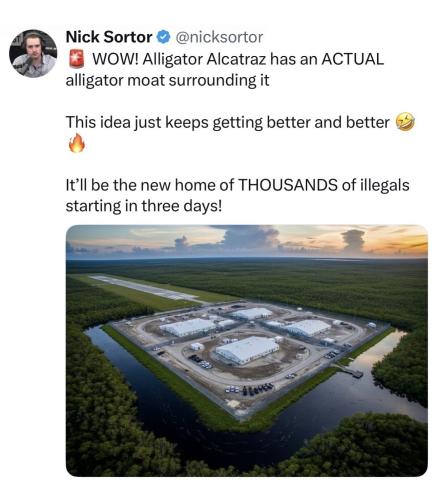Click the word ACTUAL in the tweet
The image size is (437, 500).
[x=352, y=59]
